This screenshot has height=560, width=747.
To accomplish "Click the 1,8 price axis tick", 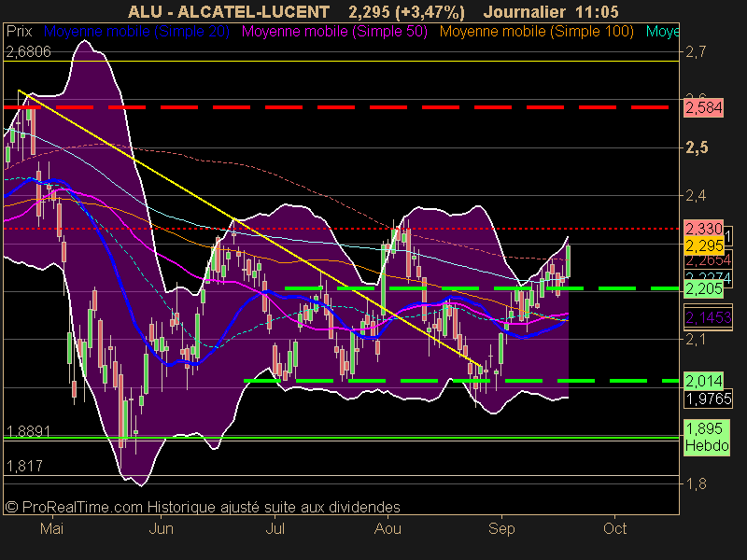I will [696, 483].
